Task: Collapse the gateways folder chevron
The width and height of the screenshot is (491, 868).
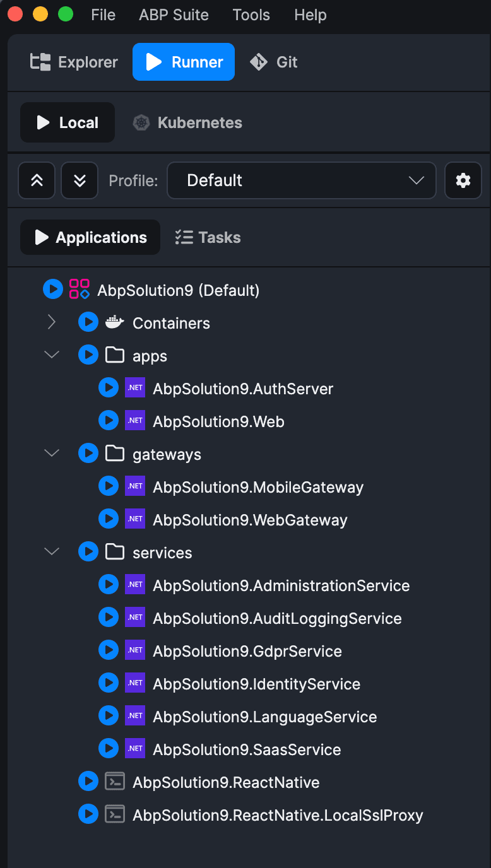Action: point(52,454)
